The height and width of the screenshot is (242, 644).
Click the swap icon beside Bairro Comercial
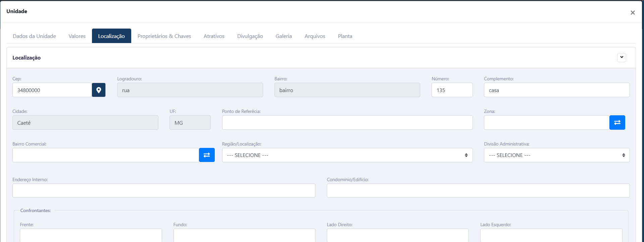coord(207,155)
